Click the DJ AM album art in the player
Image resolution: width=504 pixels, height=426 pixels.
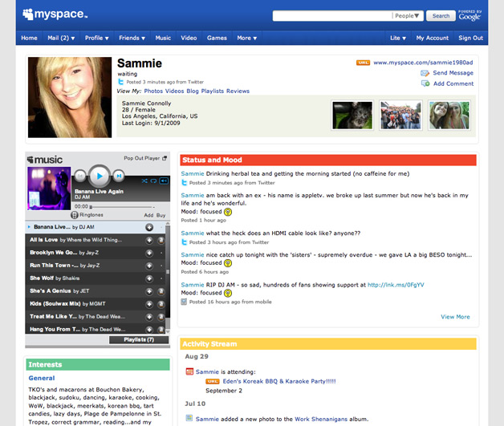tap(49, 189)
